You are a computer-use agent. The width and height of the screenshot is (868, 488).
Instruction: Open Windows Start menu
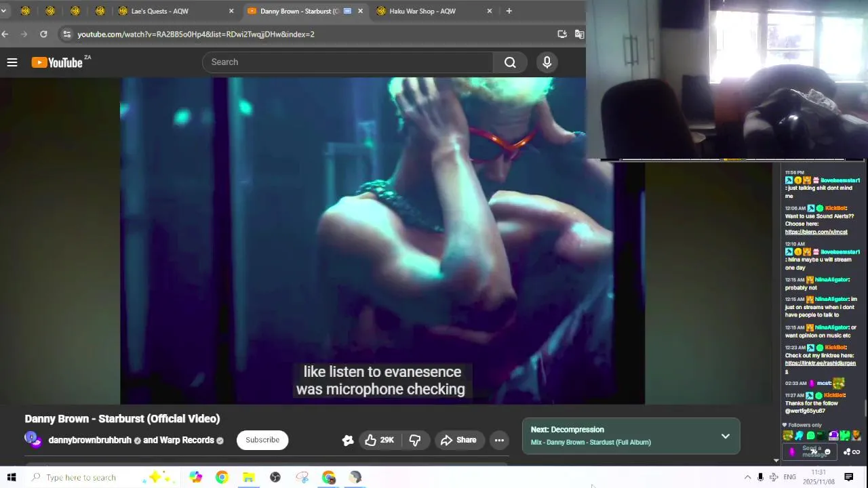click(12, 477)
